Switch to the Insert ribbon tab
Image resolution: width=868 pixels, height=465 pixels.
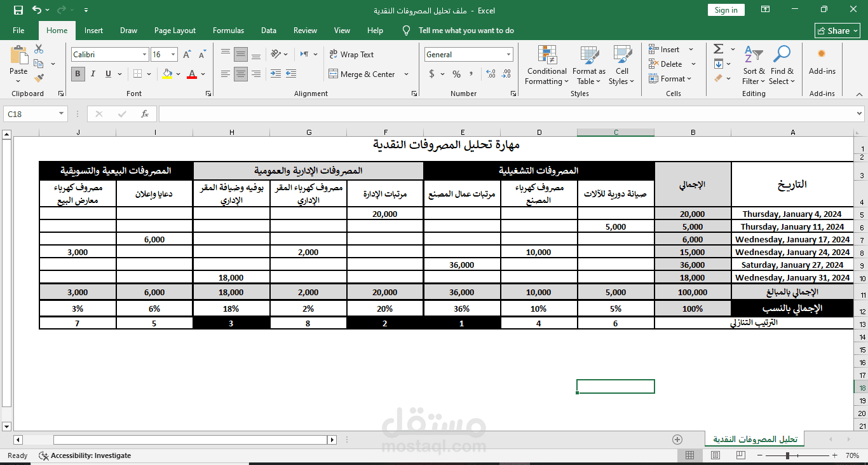tap(93, 31)
